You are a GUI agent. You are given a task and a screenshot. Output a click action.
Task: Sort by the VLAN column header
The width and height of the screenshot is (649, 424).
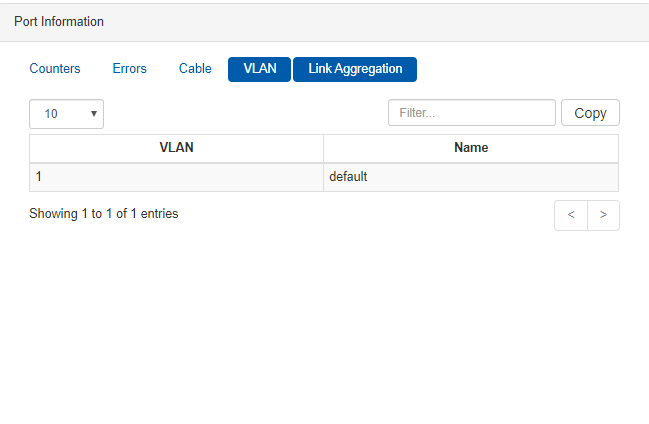(176, 148)
